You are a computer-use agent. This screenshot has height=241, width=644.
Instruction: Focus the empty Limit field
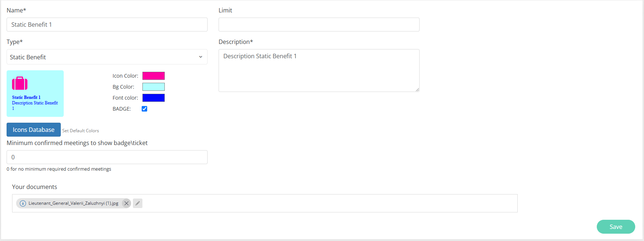319,25
